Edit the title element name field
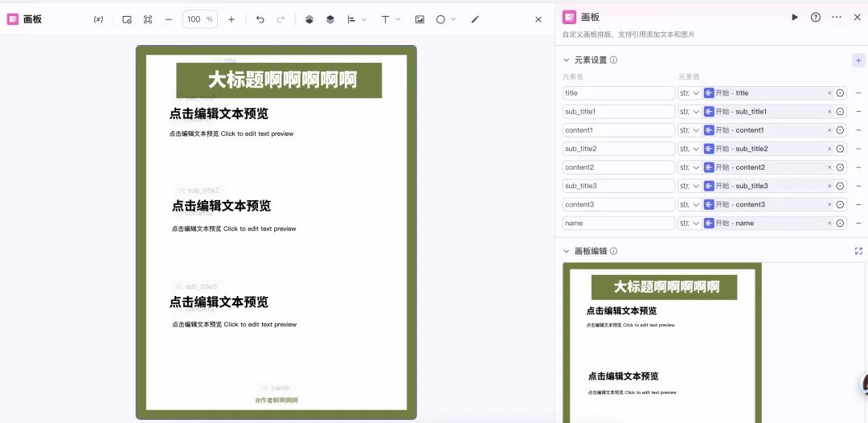The image size is (868, 423). [619, 93]
